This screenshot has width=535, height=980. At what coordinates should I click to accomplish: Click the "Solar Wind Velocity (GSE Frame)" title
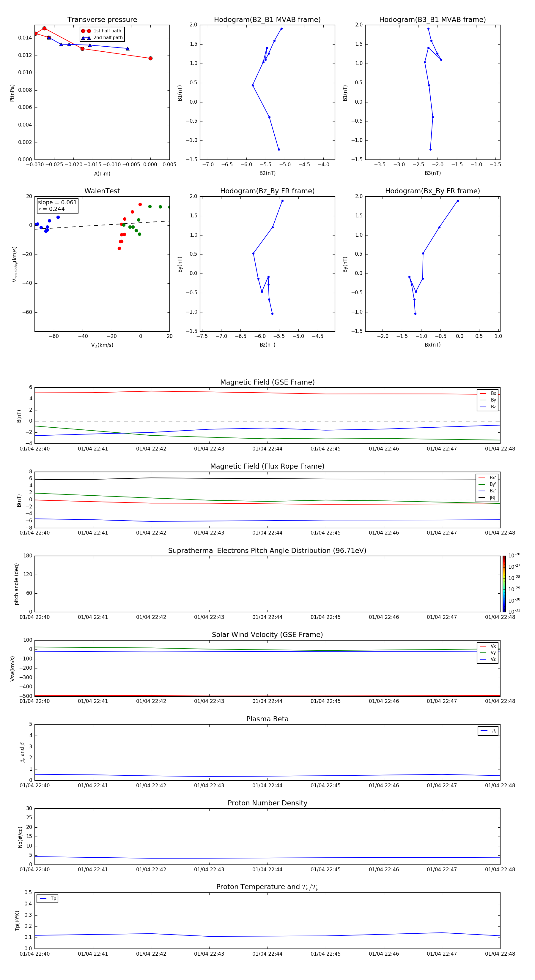tap(267, 635)
